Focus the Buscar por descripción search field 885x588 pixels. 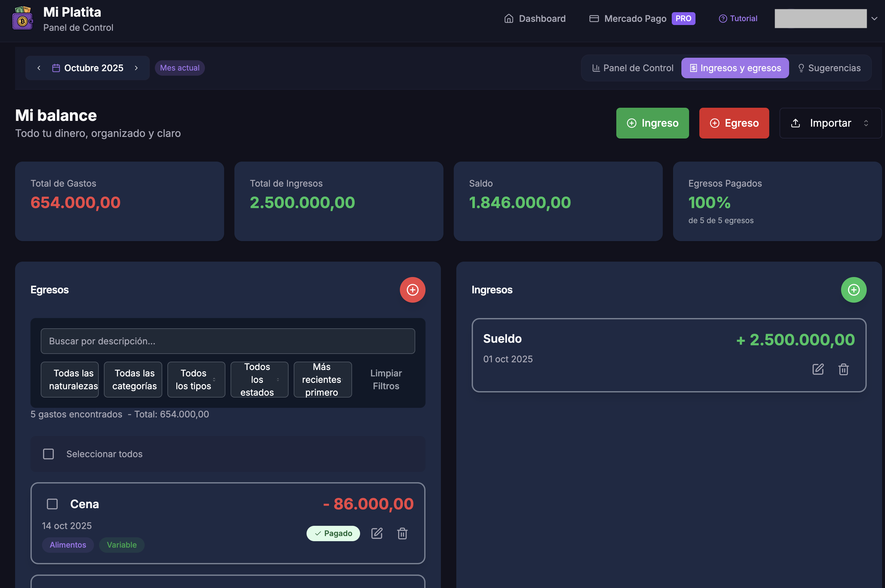pos(228,341)
